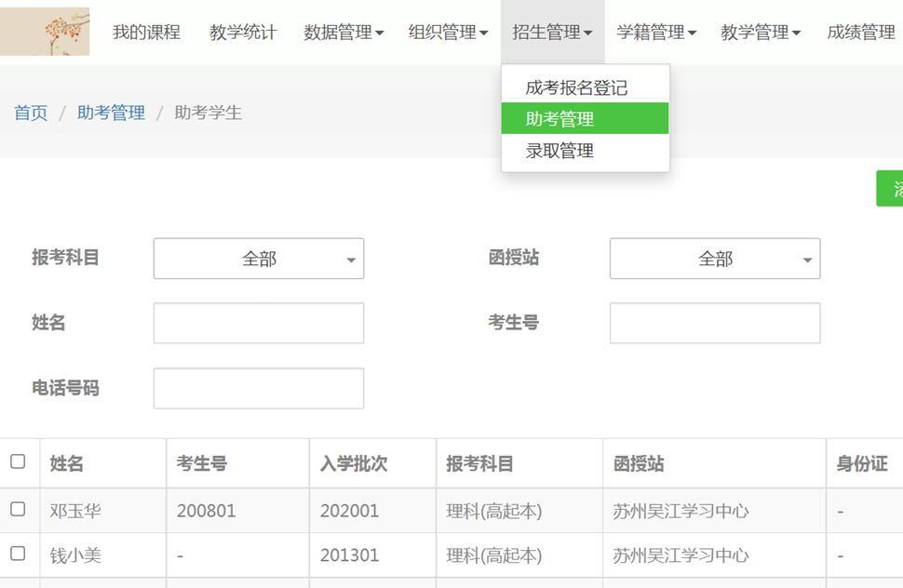This screenshot has width=903, height=588.
Task: Click the name cell 邓玉华
Action: [75, 511]
